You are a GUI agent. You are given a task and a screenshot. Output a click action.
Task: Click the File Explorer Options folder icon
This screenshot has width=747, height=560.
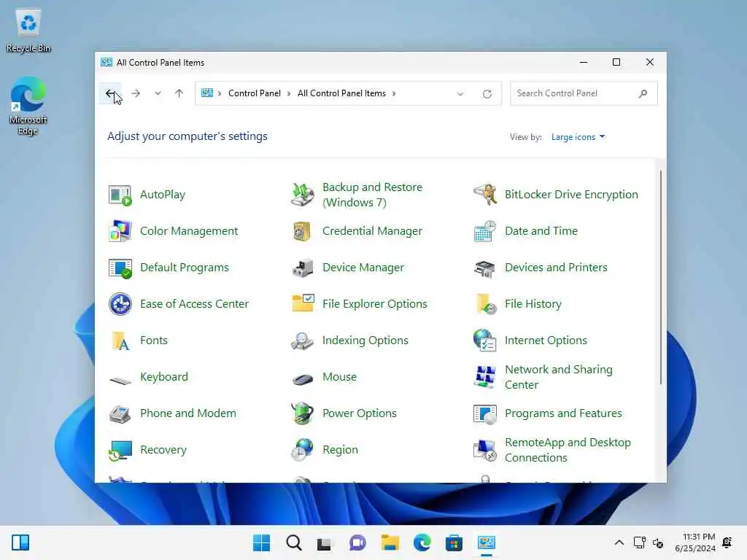point(303,303)
